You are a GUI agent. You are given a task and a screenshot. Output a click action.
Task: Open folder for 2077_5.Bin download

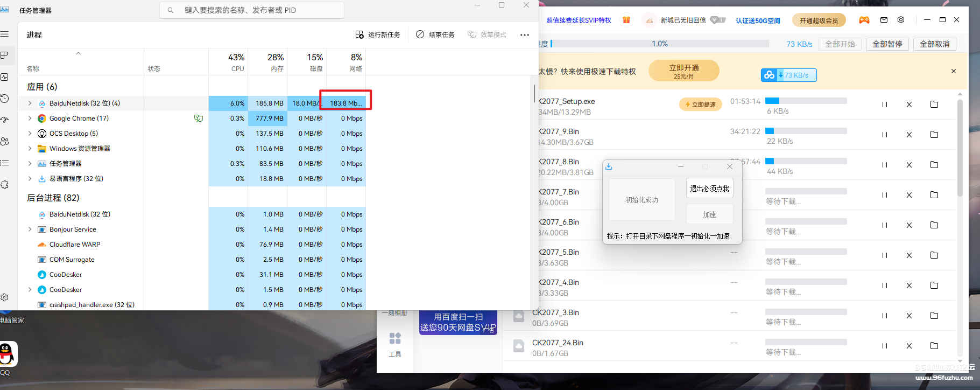point(934,255)
